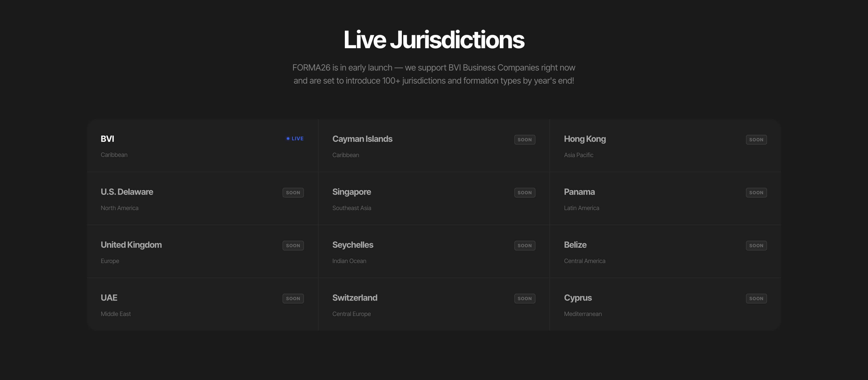Click the Live Jurisdictions section heading
This screenshot has height=380, width=868.
pos(434,39)
